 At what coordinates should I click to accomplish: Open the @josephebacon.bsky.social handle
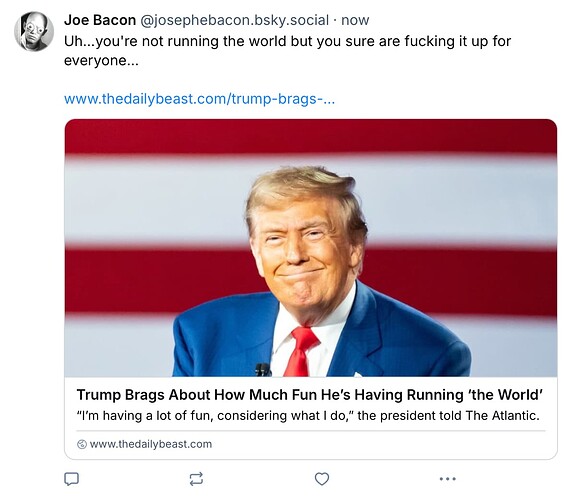click(x=235, y=20)
